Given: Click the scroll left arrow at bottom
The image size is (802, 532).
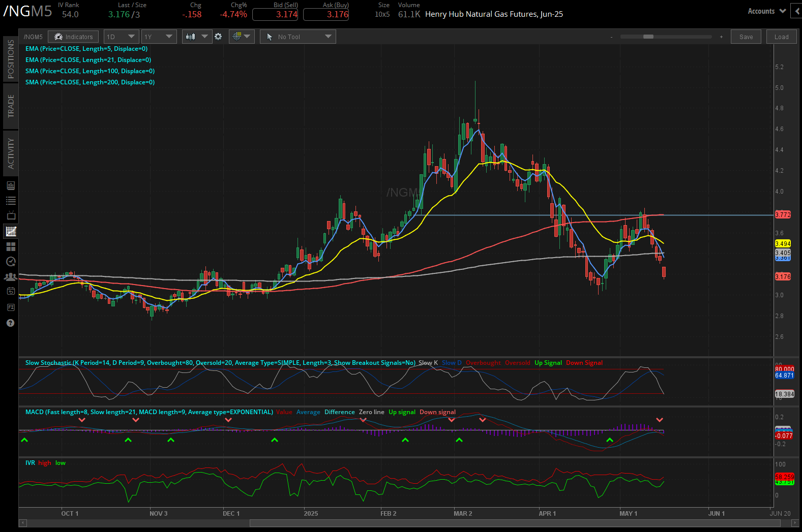Looking at the screenshot, I should click(22, 523).
